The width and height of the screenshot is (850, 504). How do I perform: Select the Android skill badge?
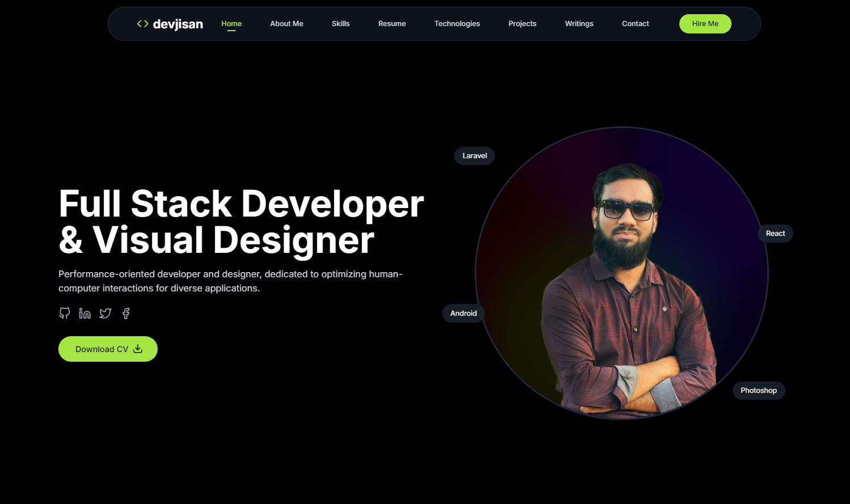coord(463,312)
